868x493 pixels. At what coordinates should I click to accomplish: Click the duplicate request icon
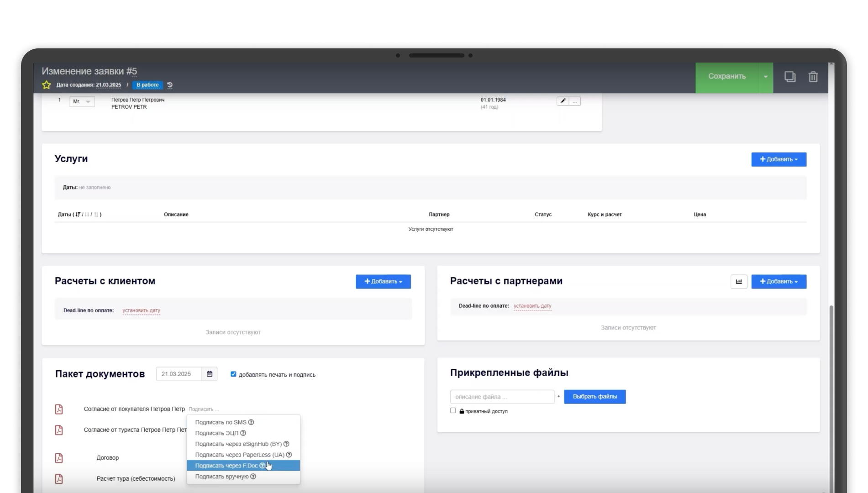click(789, 77)
